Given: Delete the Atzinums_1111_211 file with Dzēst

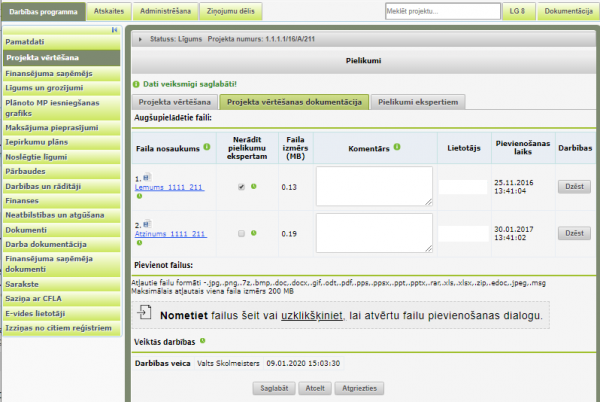Looking at the screenshot, I should [574, 233].
